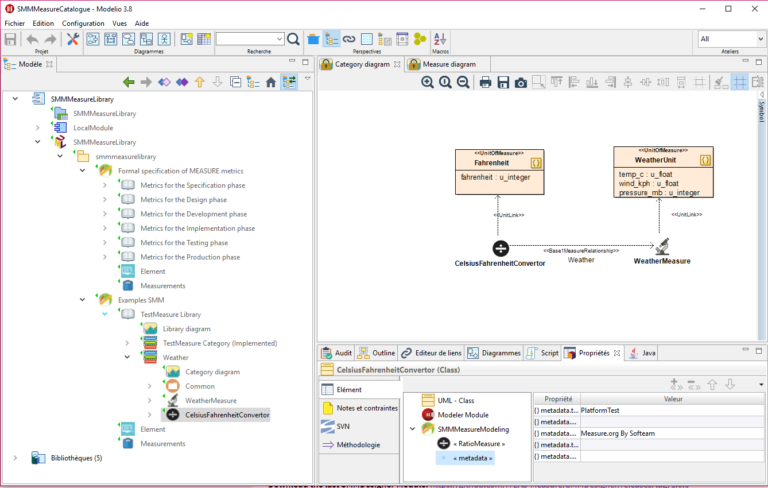Image resolution: width=768 pixels, height=488 pixels.
Task: Open the SVN section
Action: tap(360, 426)
